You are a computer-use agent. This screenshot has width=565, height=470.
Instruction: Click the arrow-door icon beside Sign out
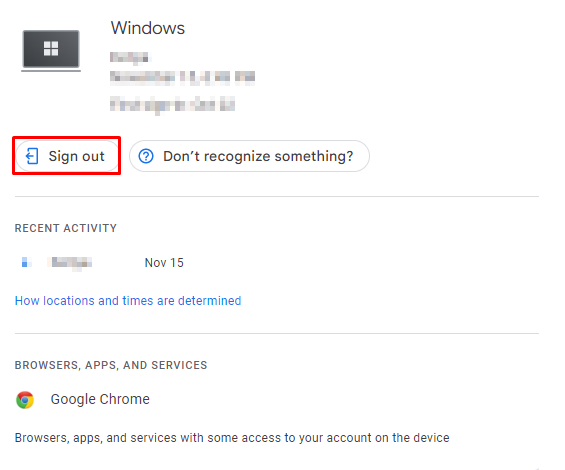pos(32,156)
